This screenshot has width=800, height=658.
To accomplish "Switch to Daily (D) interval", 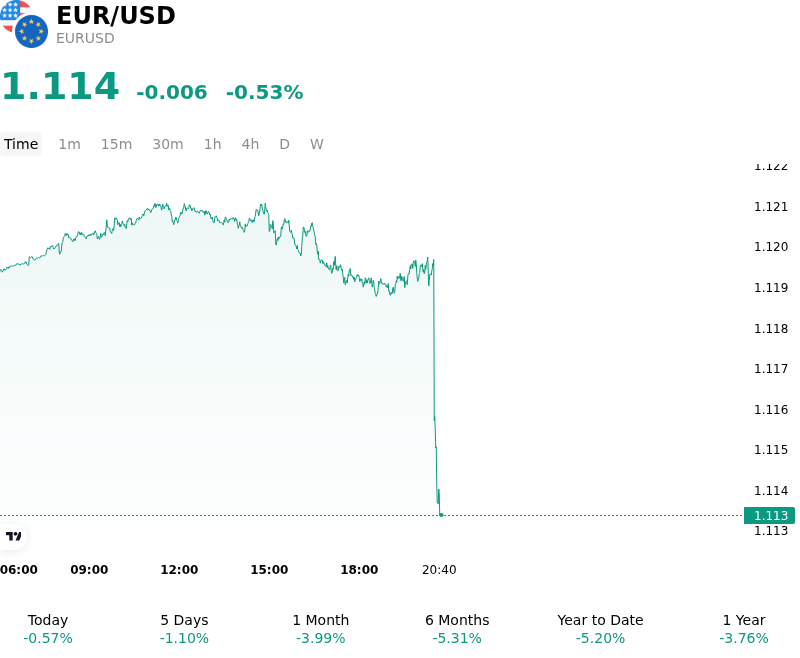I will pyautogui.click(x=284, y=144).
